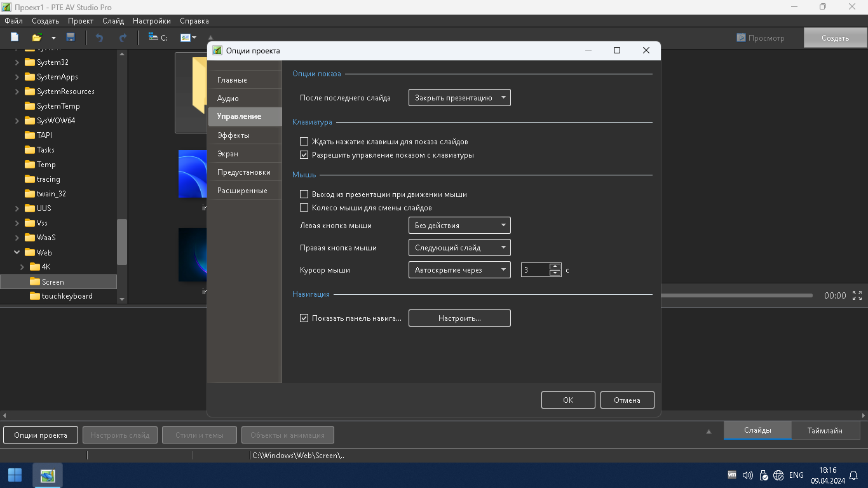Open 'После последнего слайда' dropdown
Viewport: 868px width, 488px height.
[x=459, y=98]
